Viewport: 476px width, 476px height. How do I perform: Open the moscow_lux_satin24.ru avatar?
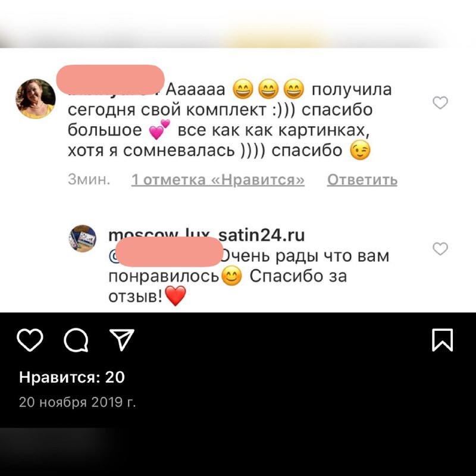click(83, 239)
